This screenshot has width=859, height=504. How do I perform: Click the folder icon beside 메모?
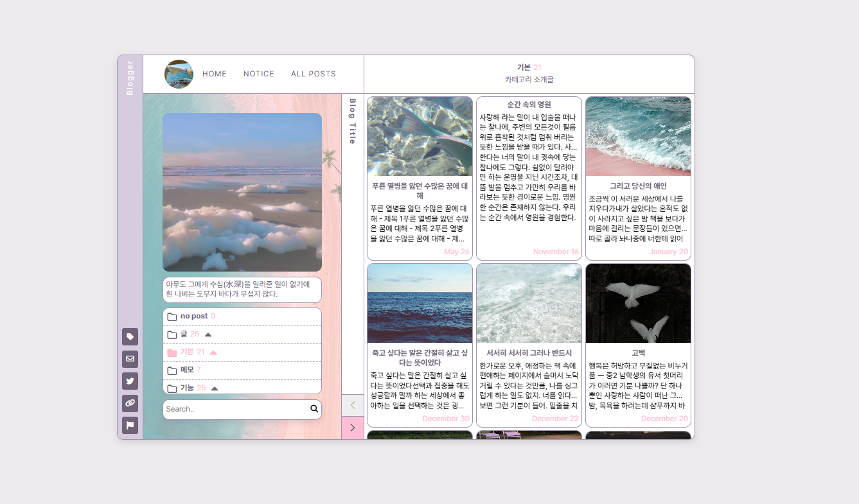172,370
